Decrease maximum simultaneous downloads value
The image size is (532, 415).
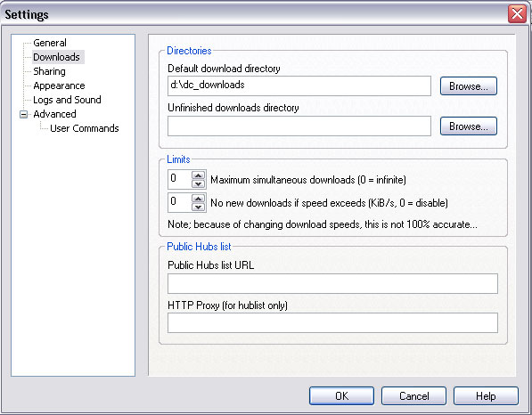pos(199,184)
